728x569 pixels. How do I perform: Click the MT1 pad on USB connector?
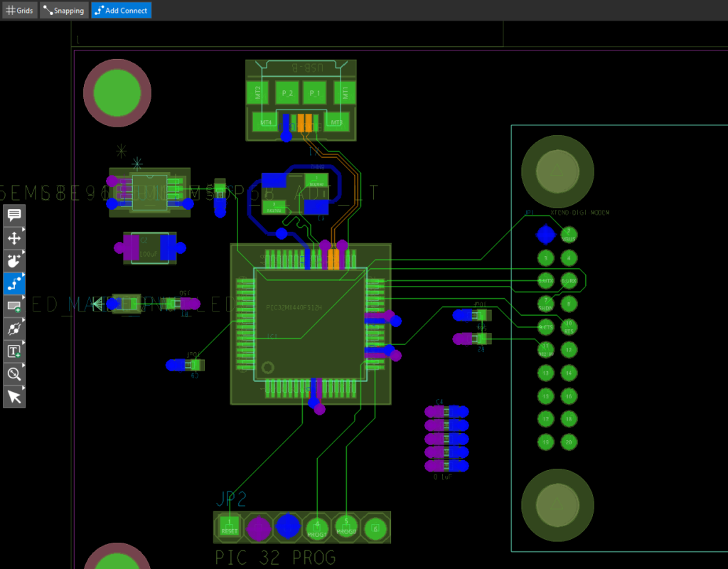point(345,93)
